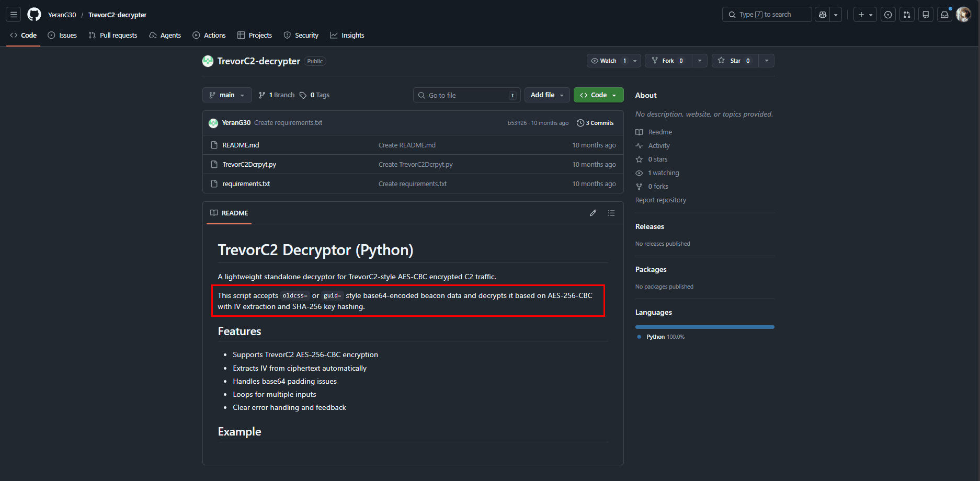Open the hamburger navigation menu
980x481 pixels.
pyautogui.click(x=14, y=15)
